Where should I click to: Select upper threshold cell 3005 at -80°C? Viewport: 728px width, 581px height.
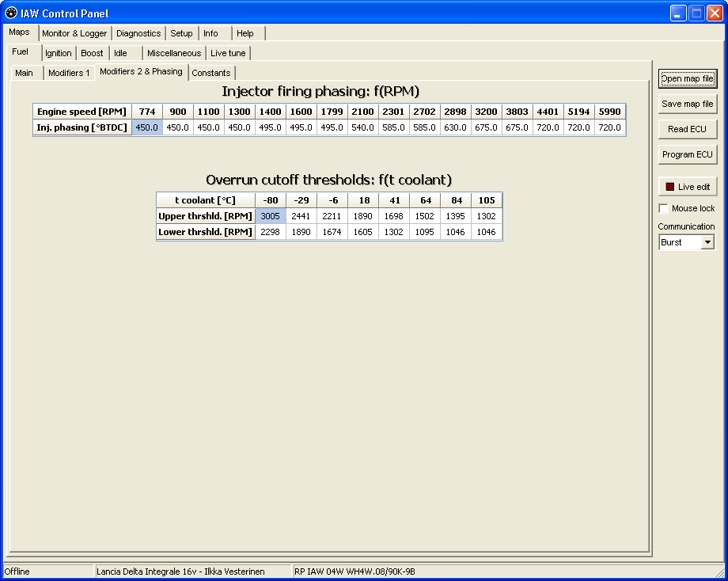270,216
